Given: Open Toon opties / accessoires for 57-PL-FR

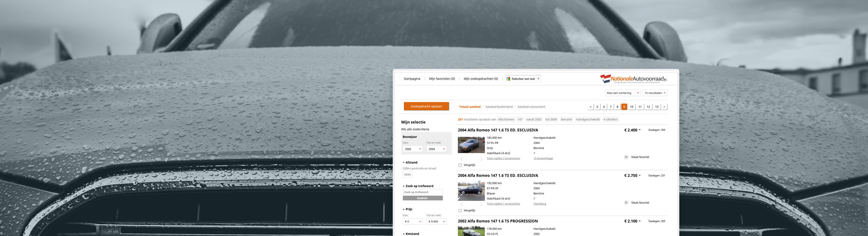Looking at the screenshot, I should point(503,158).
